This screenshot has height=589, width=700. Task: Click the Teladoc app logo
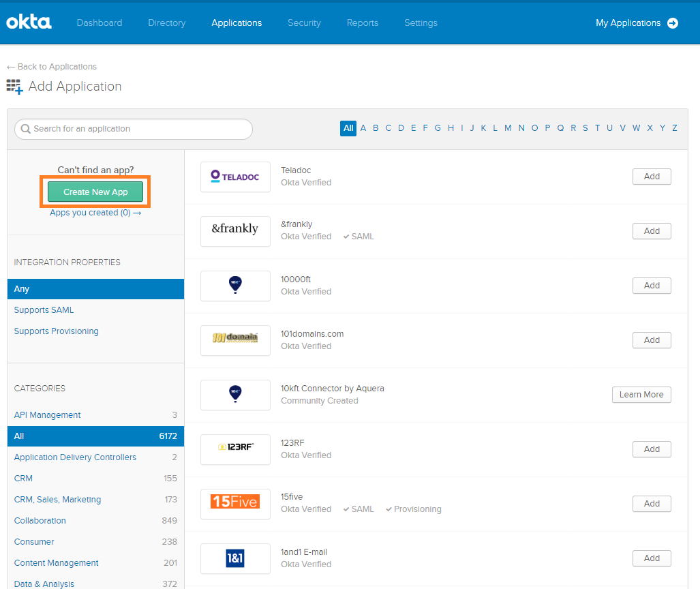coord(235,177)
